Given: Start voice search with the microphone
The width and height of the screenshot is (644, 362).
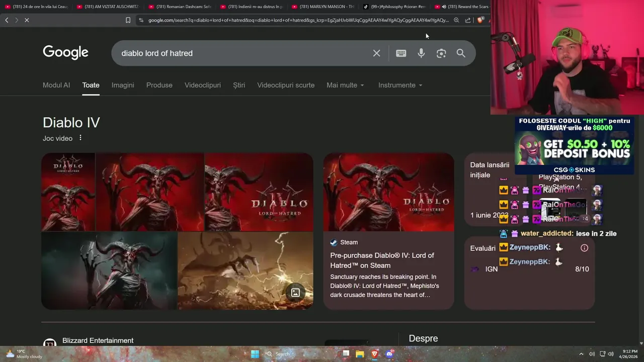Looking at the screenshot, I should [421, 53].
